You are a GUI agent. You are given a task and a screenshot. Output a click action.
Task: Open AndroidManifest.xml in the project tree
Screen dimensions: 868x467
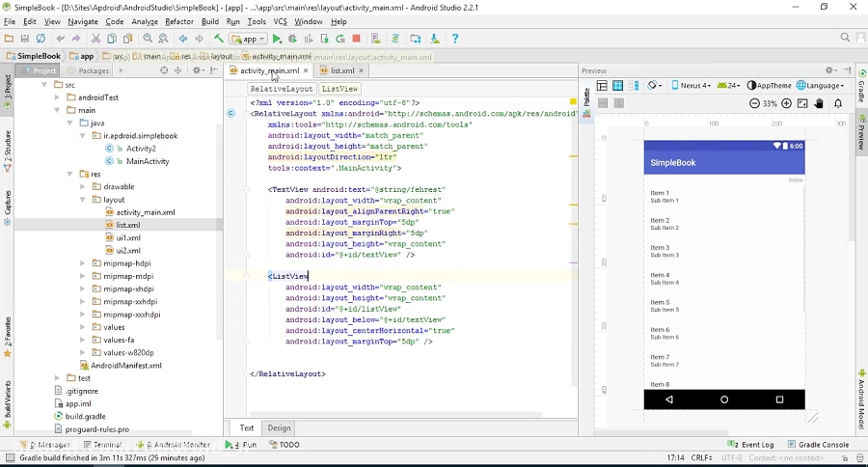click(x=125, y=366)
